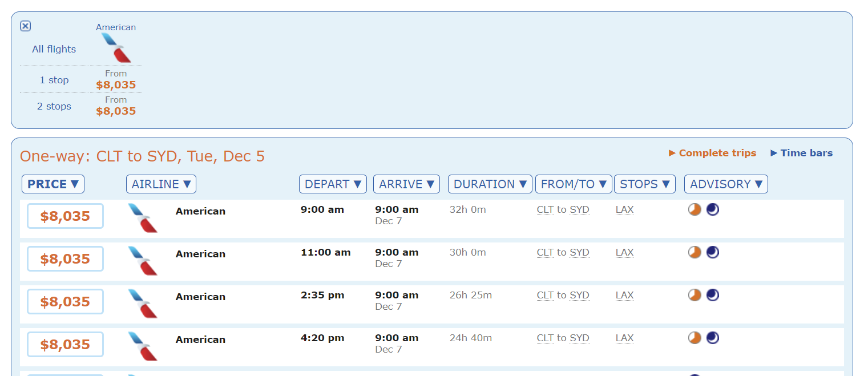Click the LAX stop link on the 11:00 am flight
Screen dimensions: 868x376
624,252
